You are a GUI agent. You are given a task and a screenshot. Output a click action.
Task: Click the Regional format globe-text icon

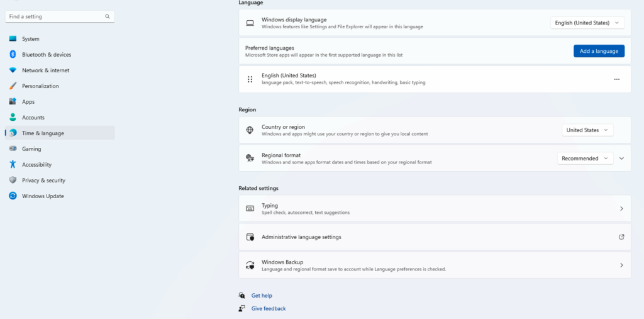click(250, 158)
